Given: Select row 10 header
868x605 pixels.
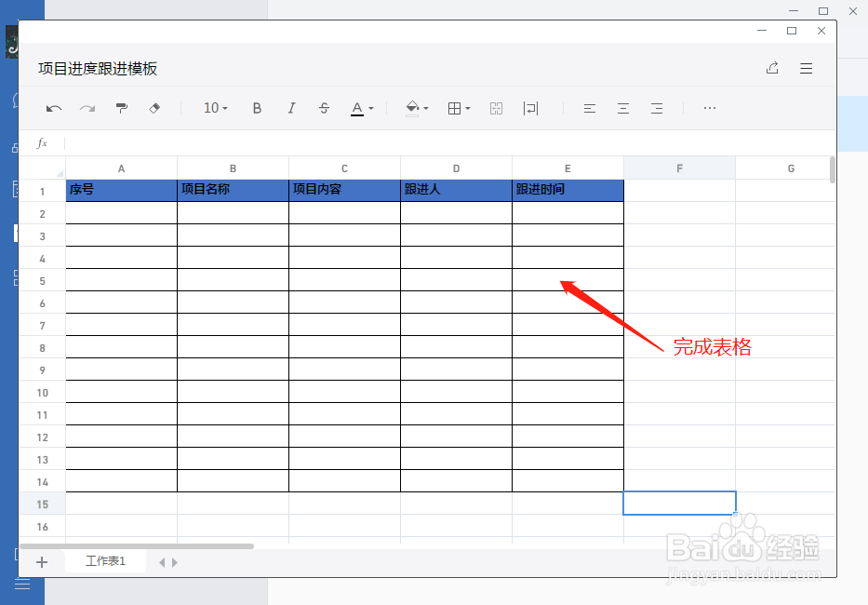Looking at the screenshot, I should pyautogui.click(x=42, y=393).
